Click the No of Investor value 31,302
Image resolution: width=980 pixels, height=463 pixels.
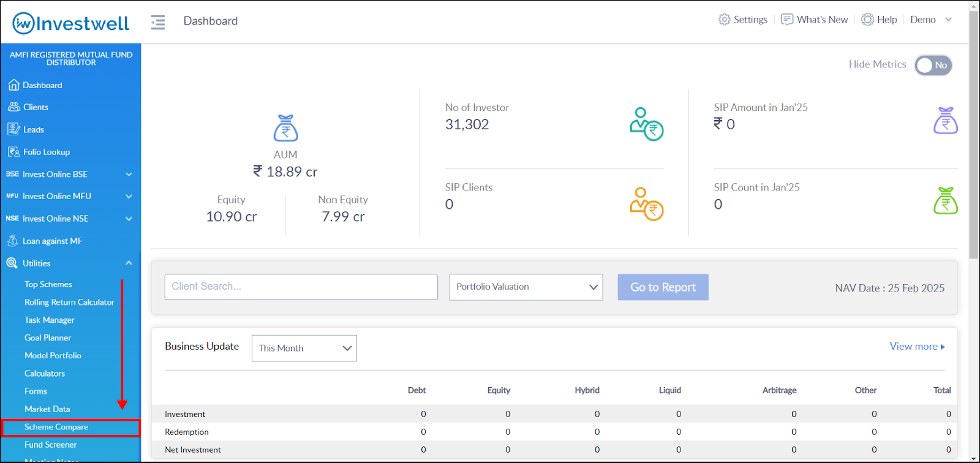click(x=467, y=124)
